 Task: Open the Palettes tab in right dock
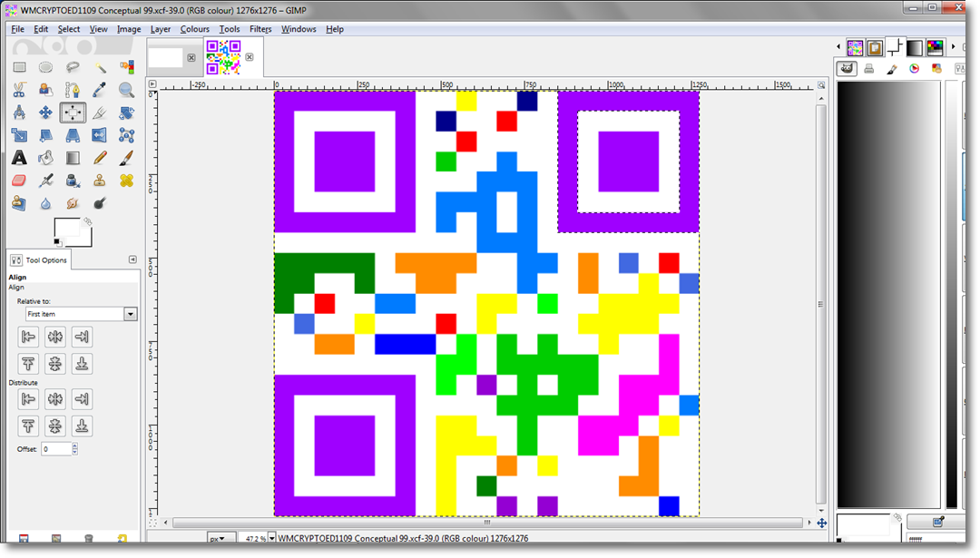point(935,47)
